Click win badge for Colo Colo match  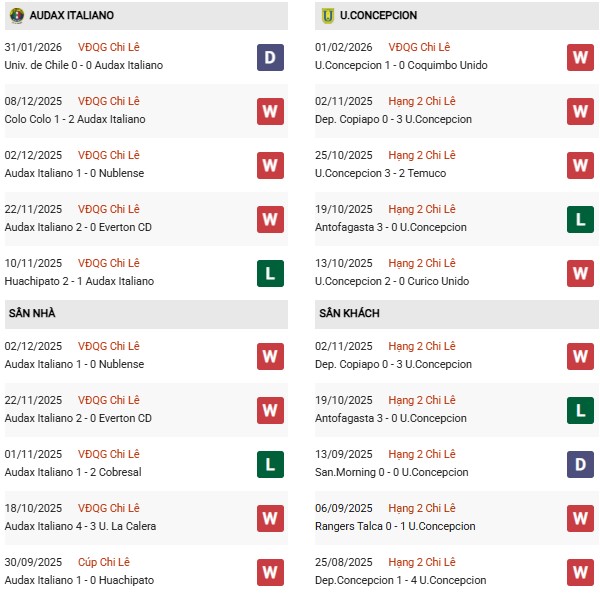tap(269, 111)
